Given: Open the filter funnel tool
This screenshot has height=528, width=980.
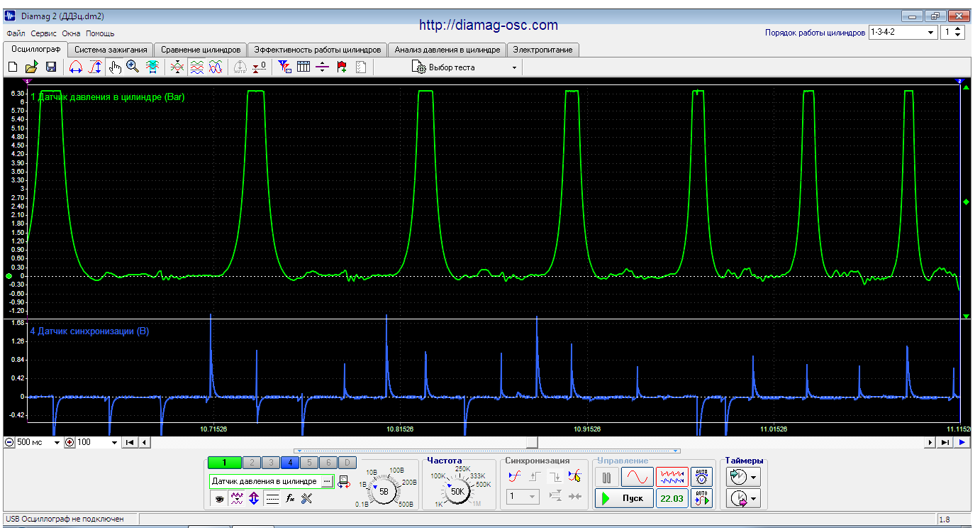Looking at the screenshot, I should pyautogui.click(x=284, y=67).
